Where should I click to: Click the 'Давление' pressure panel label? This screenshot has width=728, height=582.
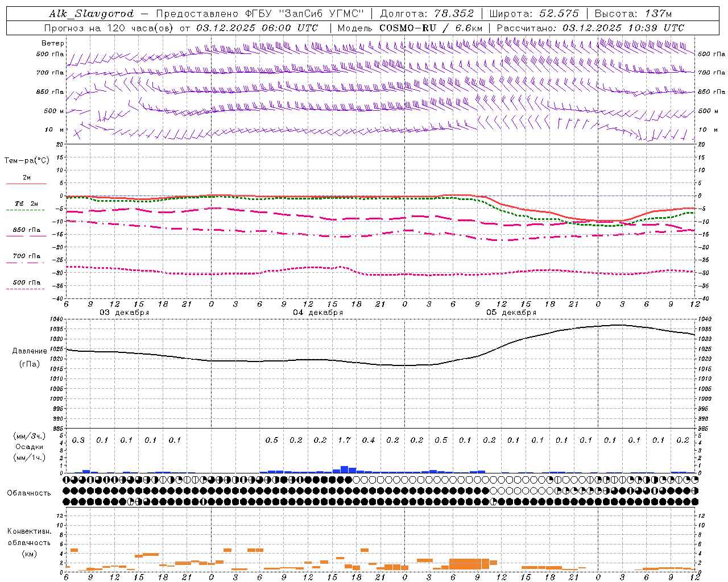(30, 351)
